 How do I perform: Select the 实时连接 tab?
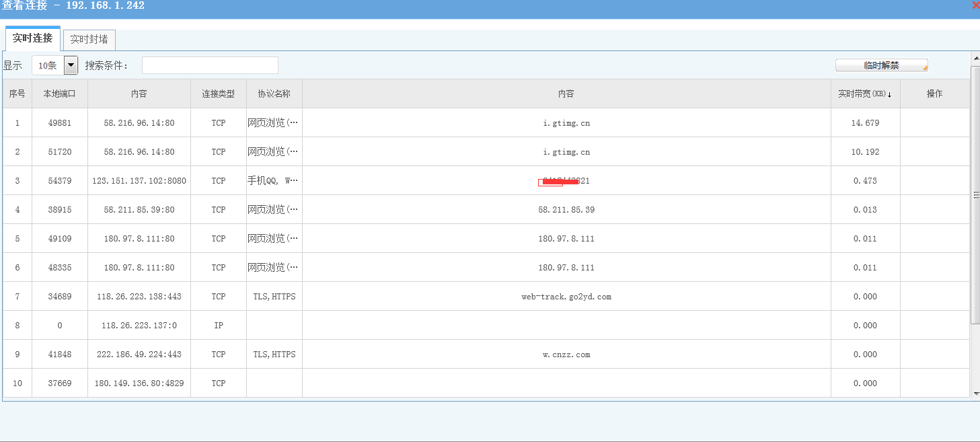(32, 38)
